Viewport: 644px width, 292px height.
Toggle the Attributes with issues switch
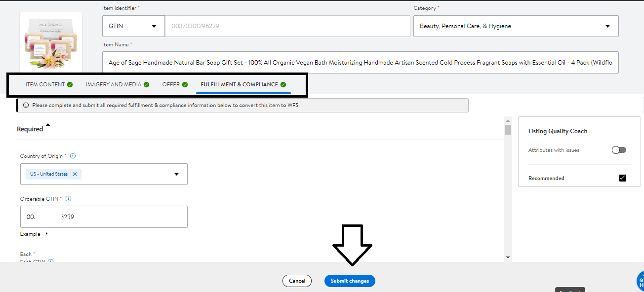(619, 150)
